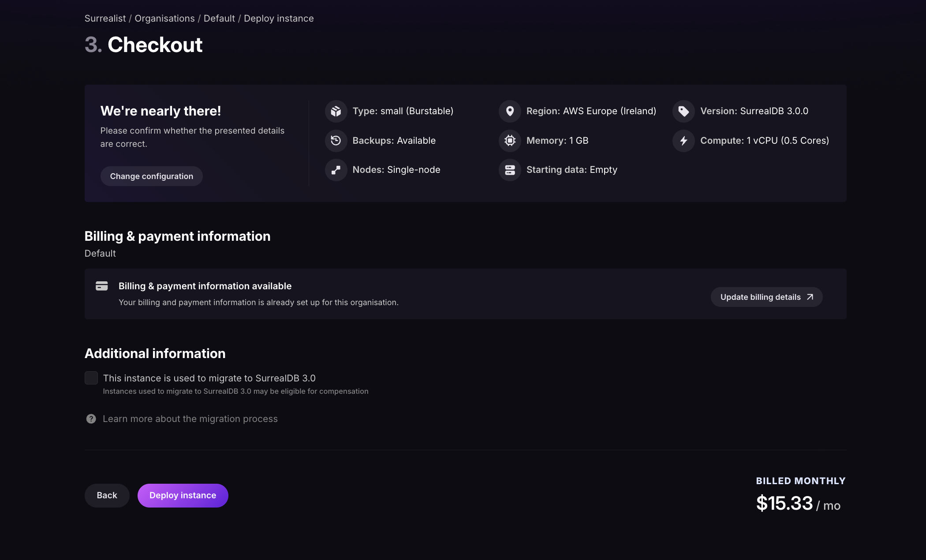
Task: Click the Type package box icon
Action: coord(336,111)
